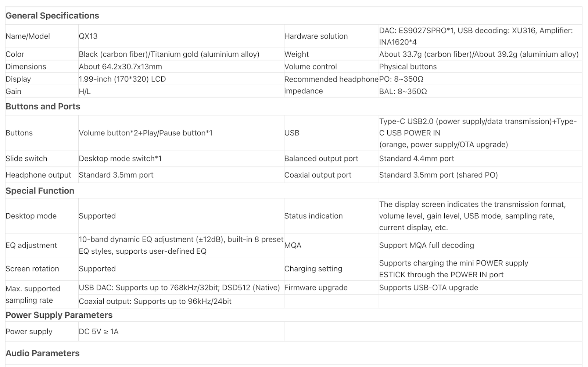Click the Buttons and Ports heading

point(43,107)
